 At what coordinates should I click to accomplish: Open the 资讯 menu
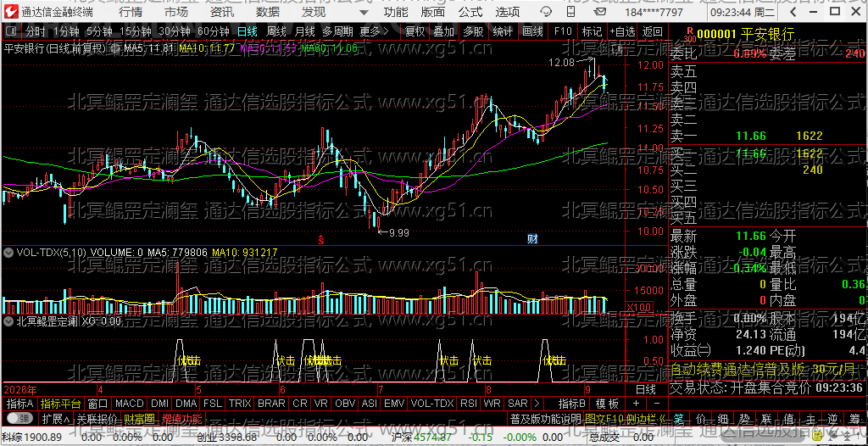[222, 12]
